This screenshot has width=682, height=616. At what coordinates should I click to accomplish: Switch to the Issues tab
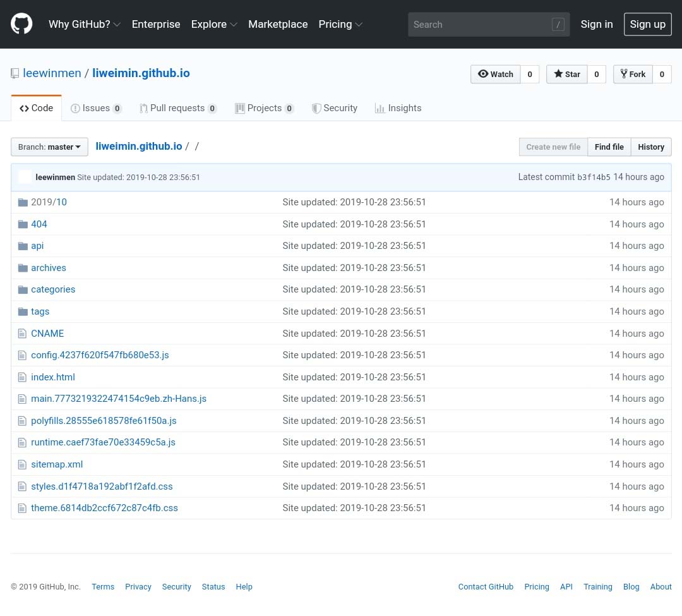pyautogui.click(x=96, y=108)
